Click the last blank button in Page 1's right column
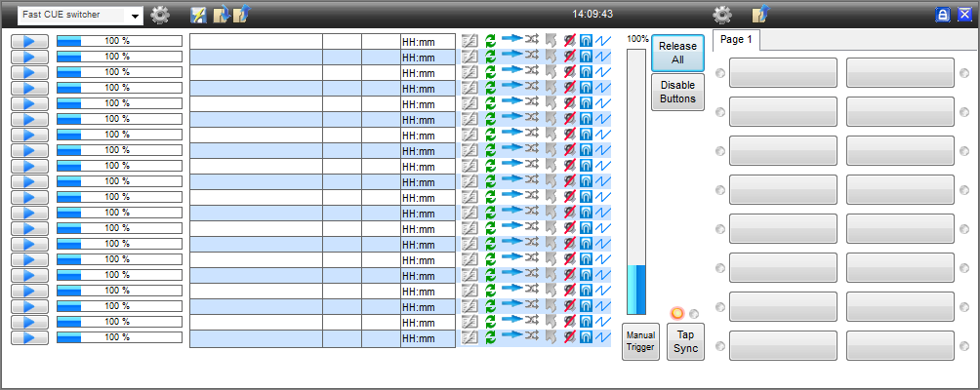 [901, 346]
